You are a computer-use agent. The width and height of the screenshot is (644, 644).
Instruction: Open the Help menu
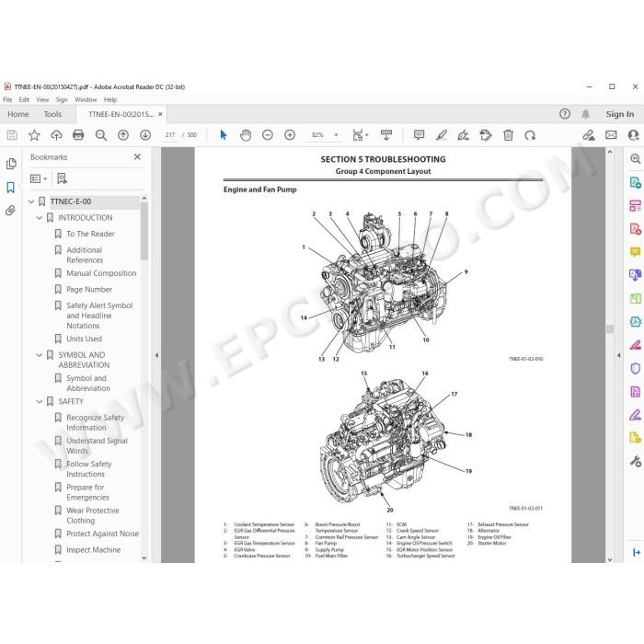click(110, 99)
